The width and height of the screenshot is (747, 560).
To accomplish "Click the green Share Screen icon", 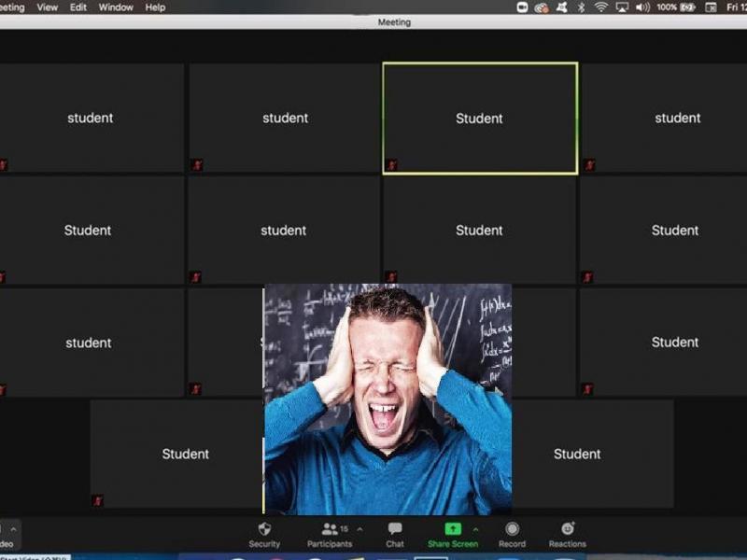I will tap(452, 529).
